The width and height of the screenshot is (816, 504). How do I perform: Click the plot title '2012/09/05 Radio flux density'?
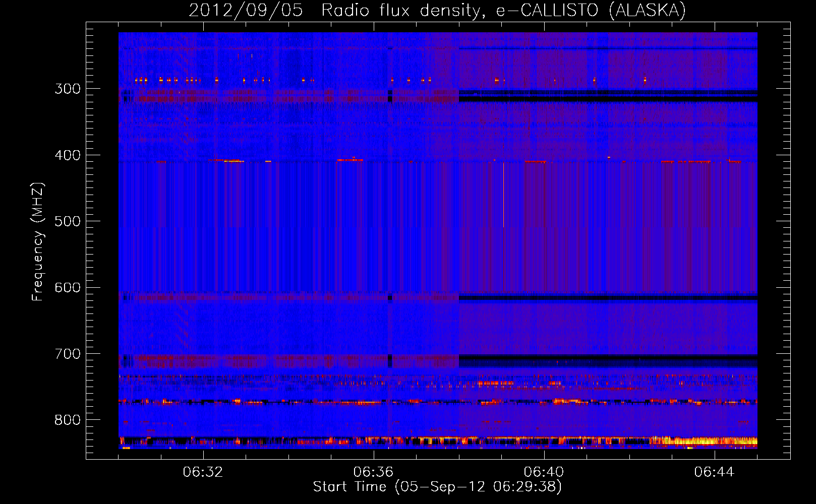tap(437, 10)
